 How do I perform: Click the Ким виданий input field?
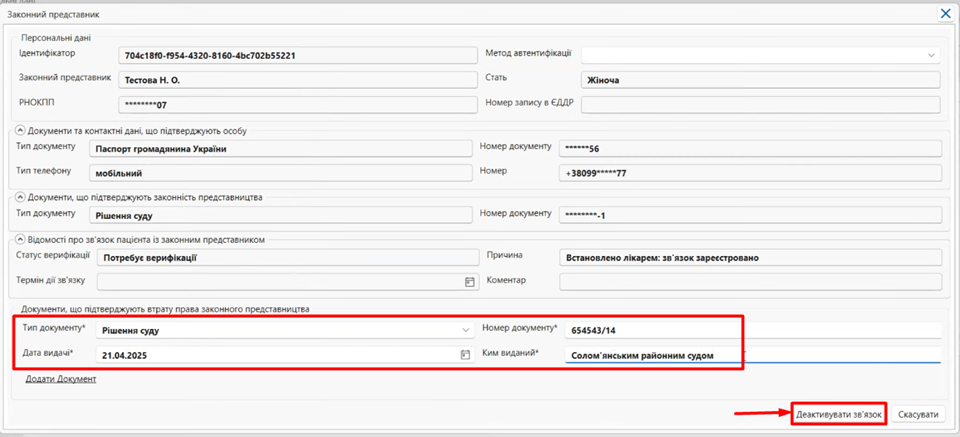(752, 355)
